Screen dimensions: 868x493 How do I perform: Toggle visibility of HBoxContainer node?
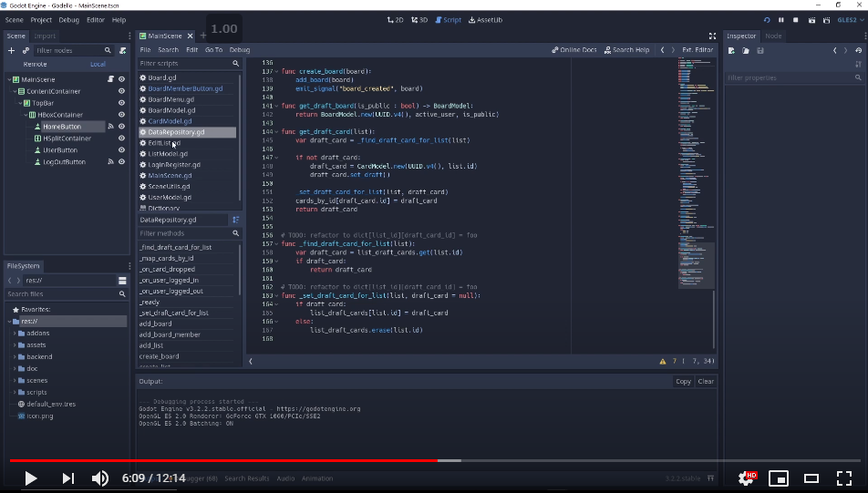pos(122,115)
